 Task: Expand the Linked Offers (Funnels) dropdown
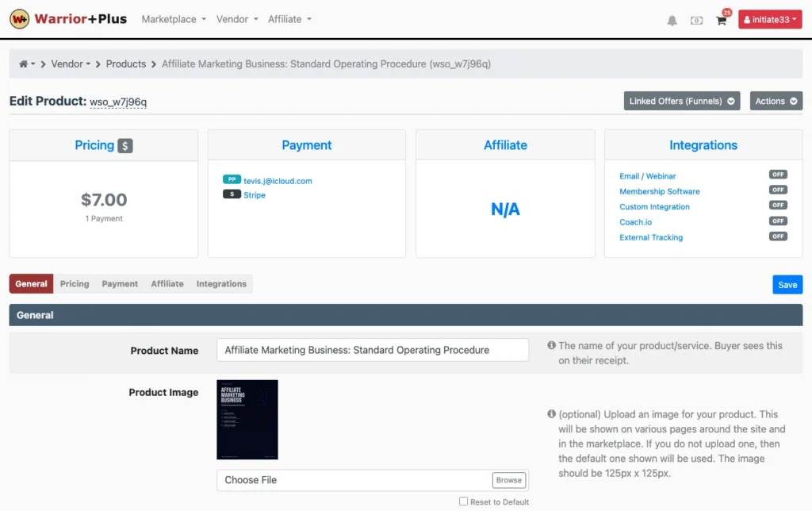(681, 101)
